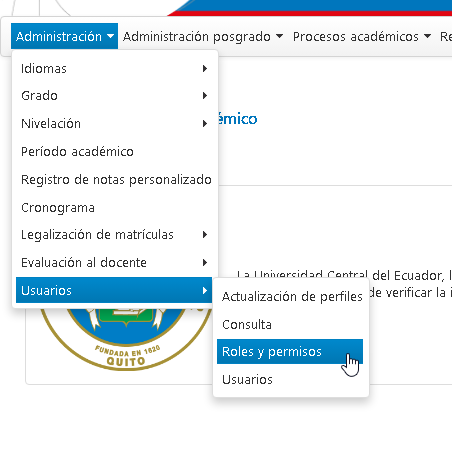Select Usuarios in the submenu
This screenshot has width=452, height=474.
290,379
